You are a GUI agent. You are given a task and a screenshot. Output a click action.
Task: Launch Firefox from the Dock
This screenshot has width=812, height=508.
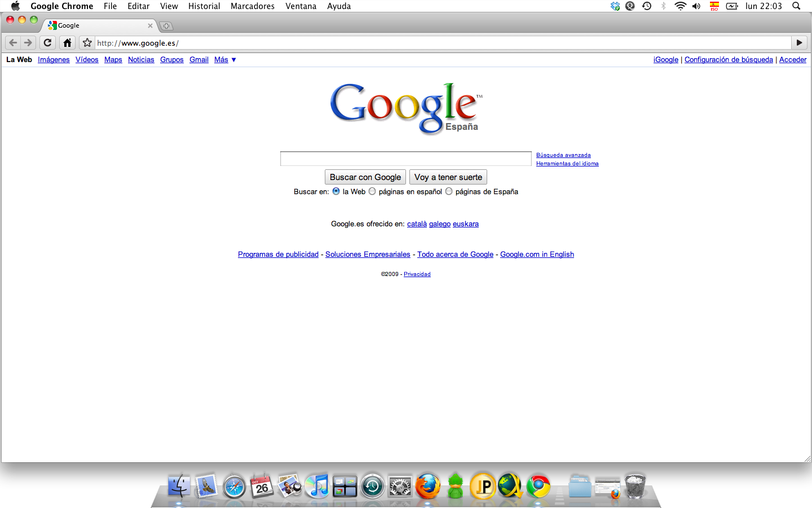pos(428,486)
